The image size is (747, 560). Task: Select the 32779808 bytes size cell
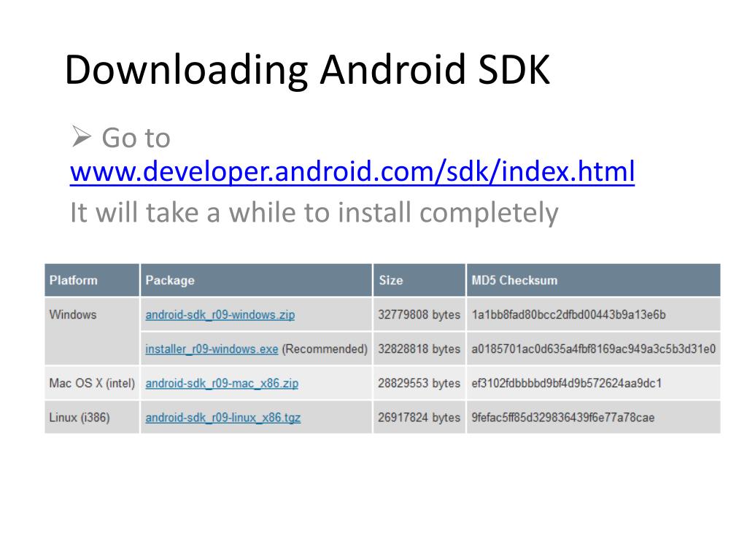(x=419, y=314)
